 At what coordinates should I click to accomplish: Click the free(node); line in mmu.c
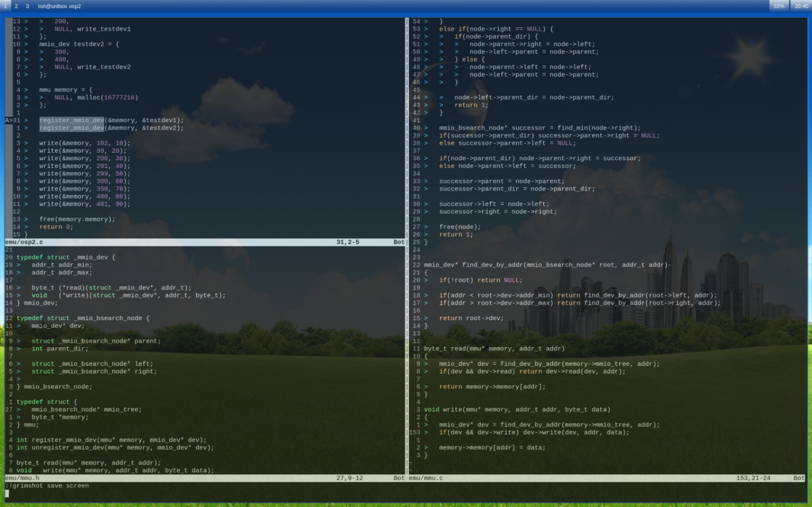459,227
